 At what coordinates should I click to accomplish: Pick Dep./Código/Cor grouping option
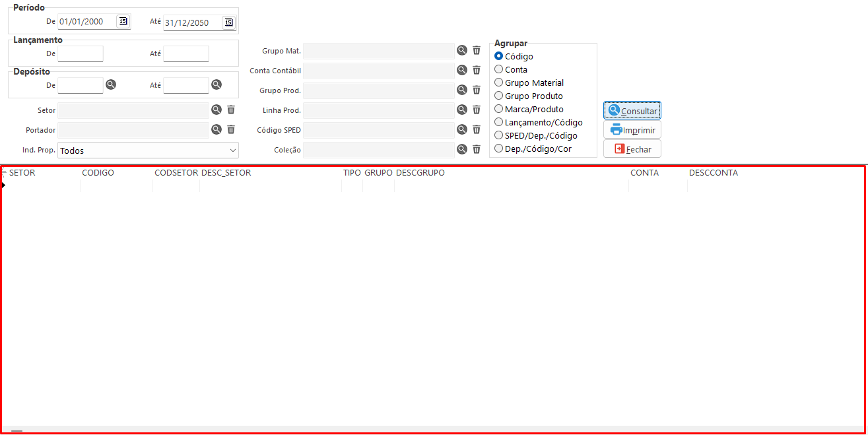click(499, 149)
